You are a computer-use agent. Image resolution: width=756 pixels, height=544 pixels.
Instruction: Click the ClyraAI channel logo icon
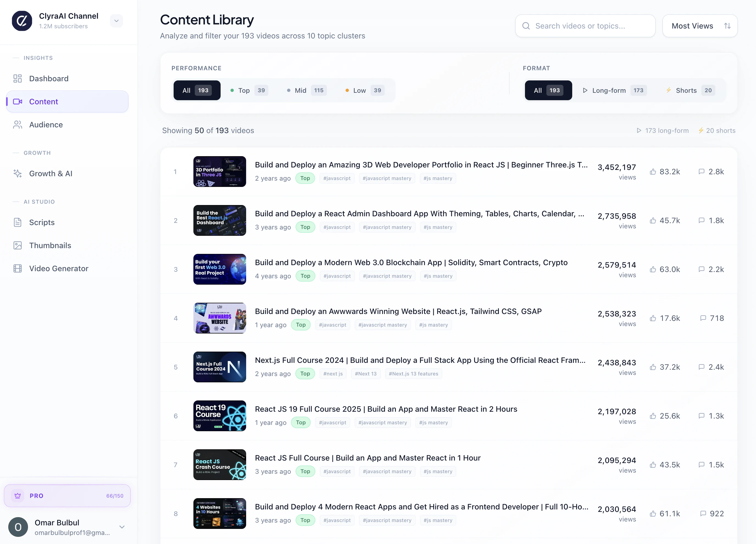(22, 21)
